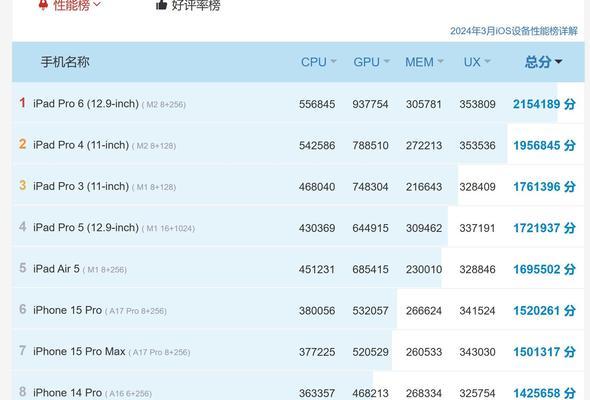Select the iPhone 15 Pro Max row name
This screenshot has height=400, width=590.
tap(79, 351)
